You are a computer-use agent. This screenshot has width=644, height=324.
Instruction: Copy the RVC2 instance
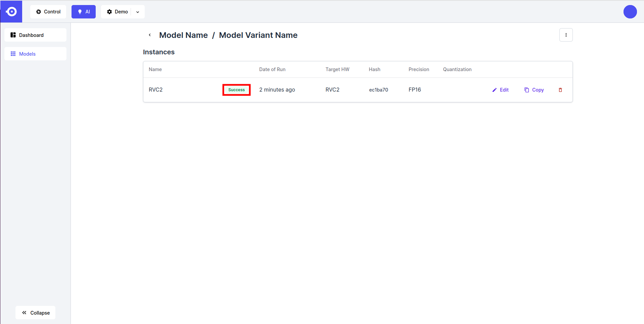click(x=534, y=90)
